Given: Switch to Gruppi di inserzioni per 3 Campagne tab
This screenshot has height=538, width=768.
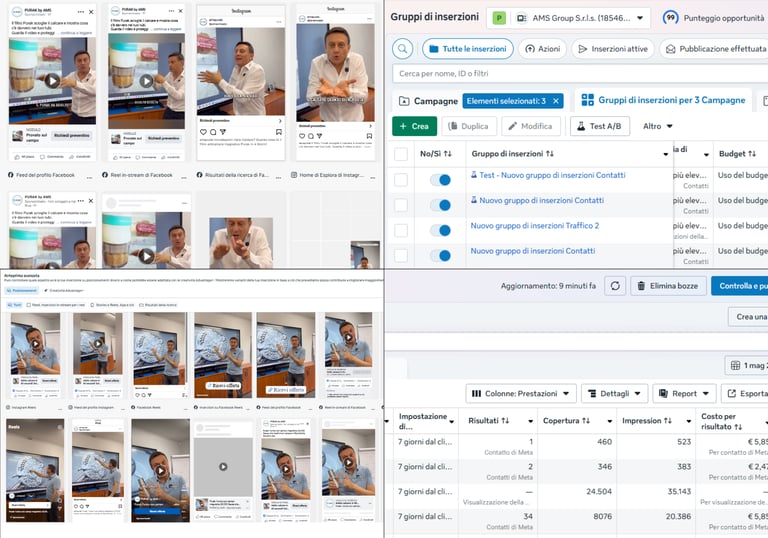Looking at the screenshot, I should coord(663,100).
